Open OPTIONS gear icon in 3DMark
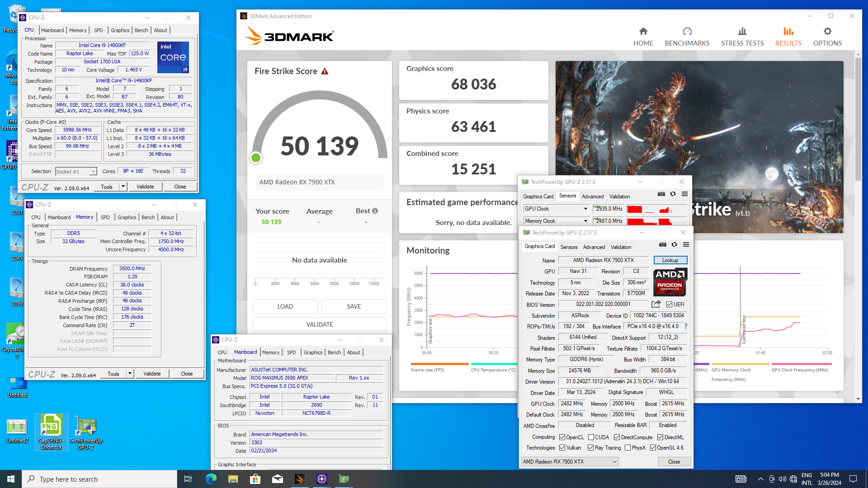 pyautogui.click(x=827, y=31)
